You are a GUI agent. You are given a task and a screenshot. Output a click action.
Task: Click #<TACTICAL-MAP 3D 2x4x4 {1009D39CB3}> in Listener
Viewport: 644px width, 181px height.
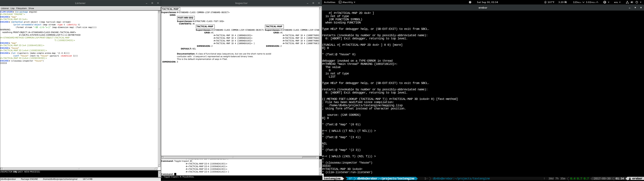pos(24,58)
